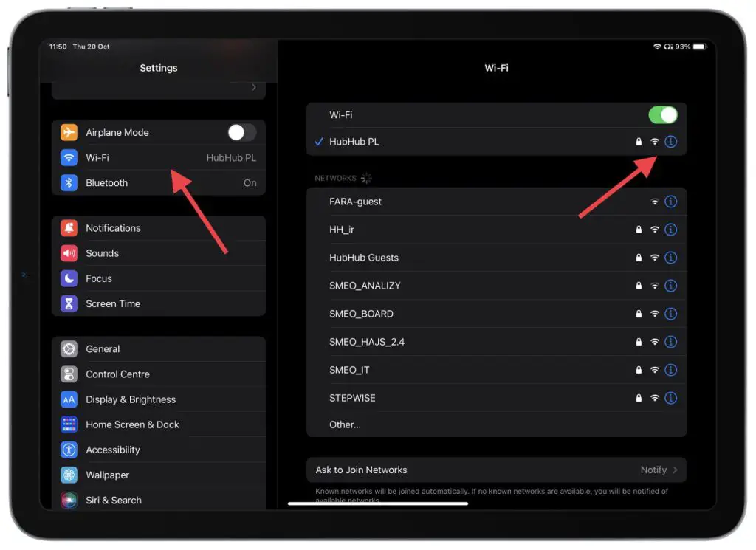Join the HubHub Guests network
756x550 pixels.
point(496,258)
